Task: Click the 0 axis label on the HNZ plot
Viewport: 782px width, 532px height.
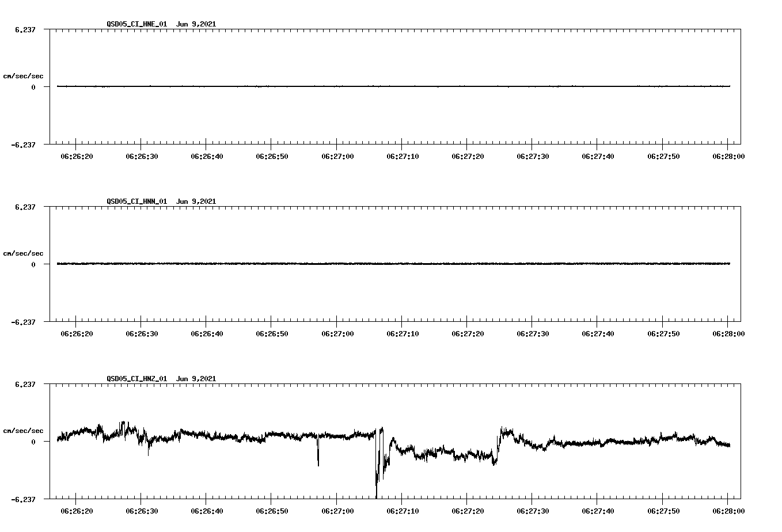Action: pyautogui.click(x=33, y=442)
